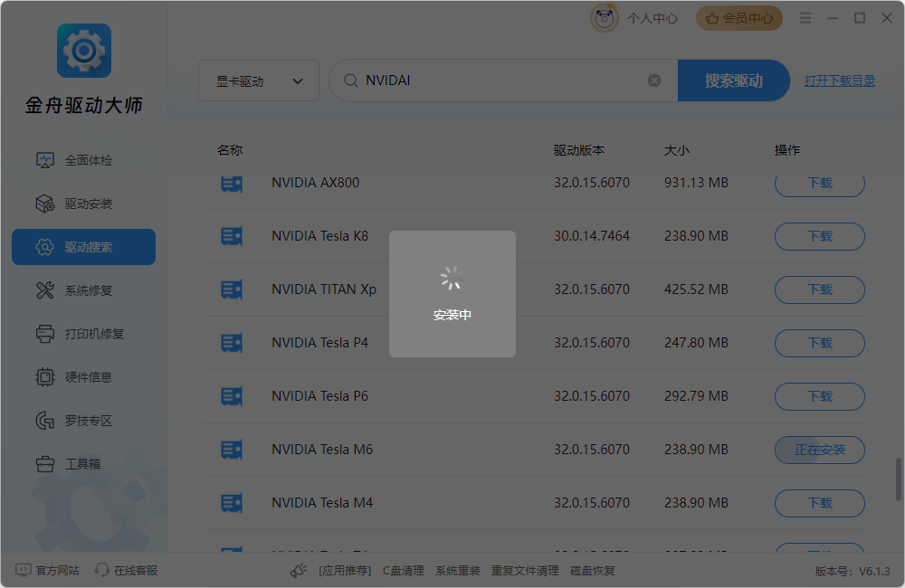The width and height of the screenshot is (905, 588).
Task: Click the Tesla M6 graphics card icon
Action: click(x=232, y=450)
